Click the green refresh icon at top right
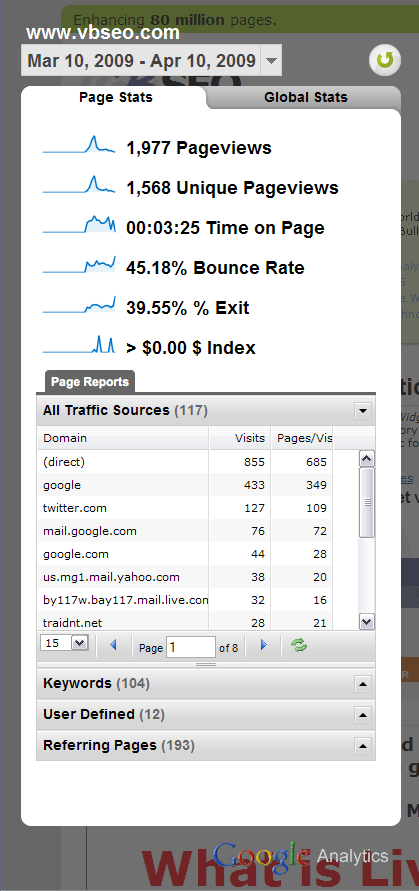This screenshot has width=419, height=891. [x=385, y=60]
